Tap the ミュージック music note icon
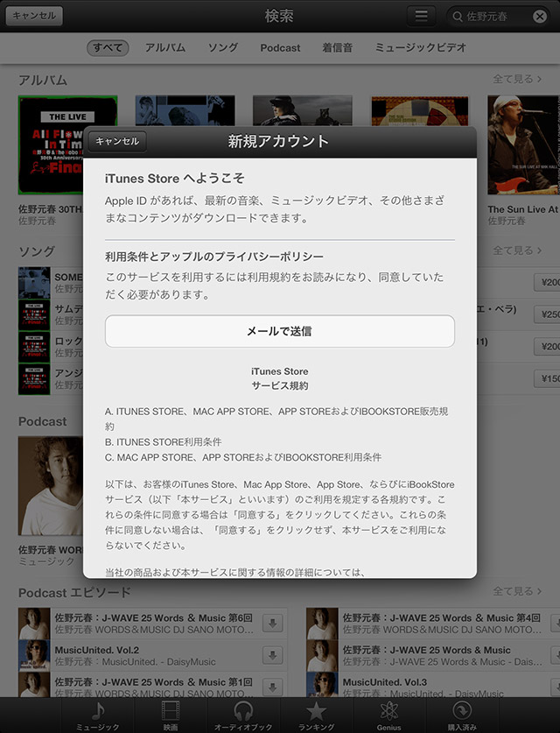Screen dimensions: 560x733 97,712
